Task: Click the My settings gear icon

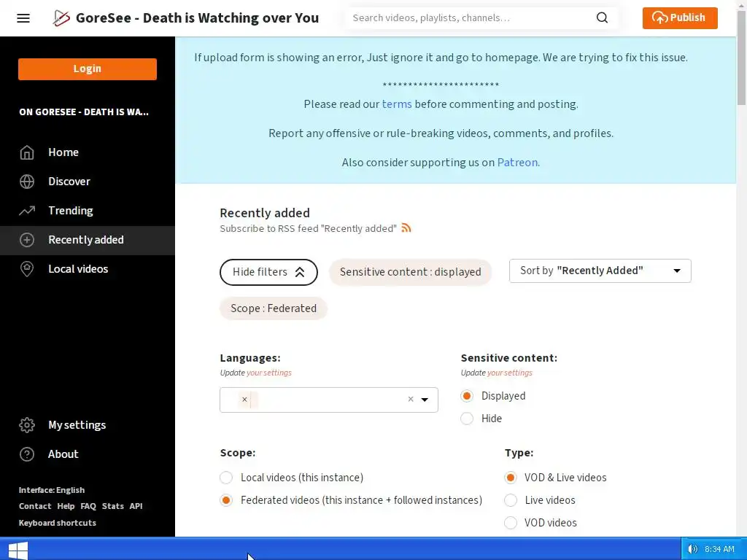Action: (x=27, y=425)
